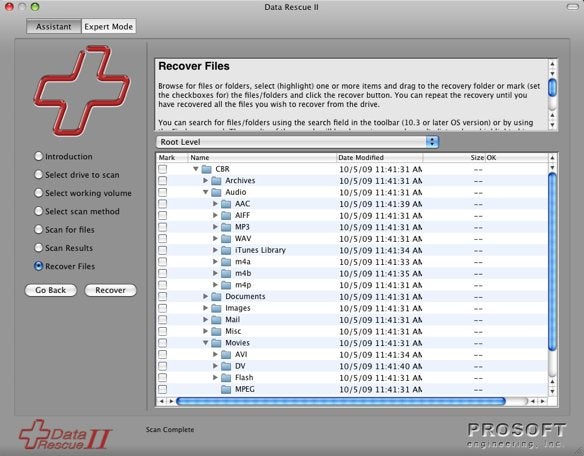This screenshot has height=456, width=584.
Task: Click the m4p folder icon
Action: (226, 285)
